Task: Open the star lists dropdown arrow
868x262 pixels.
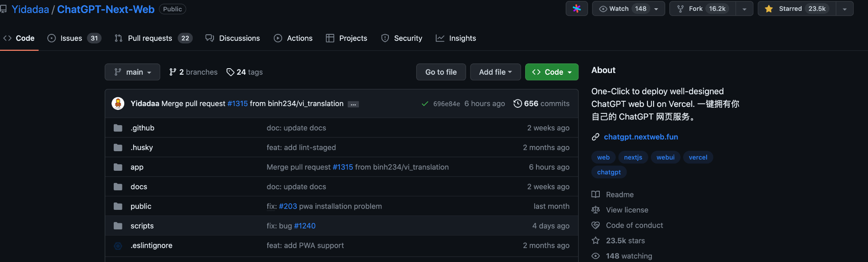Action: (845, 9)
